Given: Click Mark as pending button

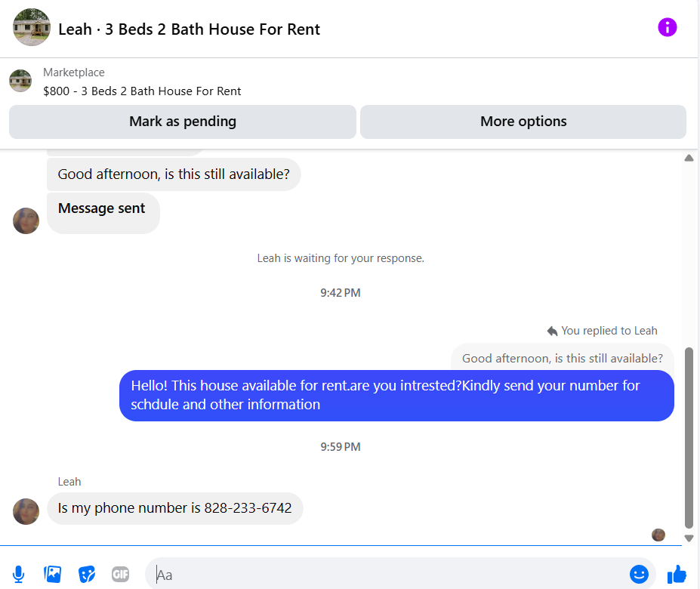Looking at the screenshot, I should point(183,122).
